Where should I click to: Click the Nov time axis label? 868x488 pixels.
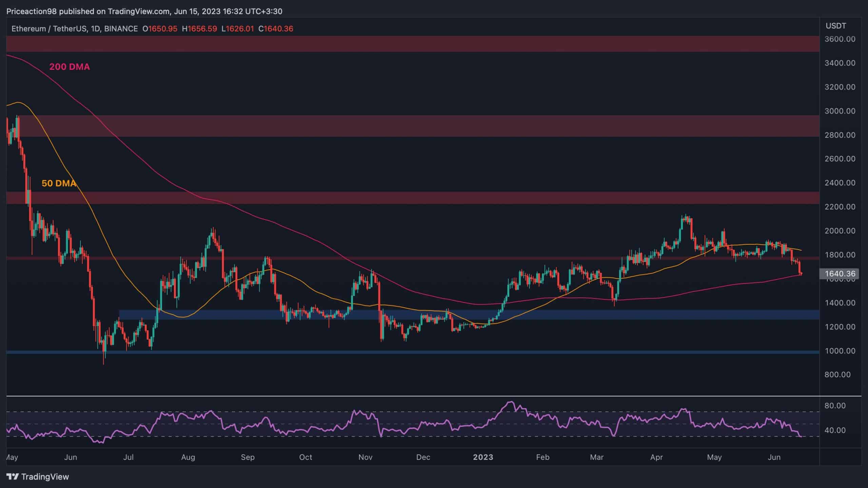pos(365,457)
